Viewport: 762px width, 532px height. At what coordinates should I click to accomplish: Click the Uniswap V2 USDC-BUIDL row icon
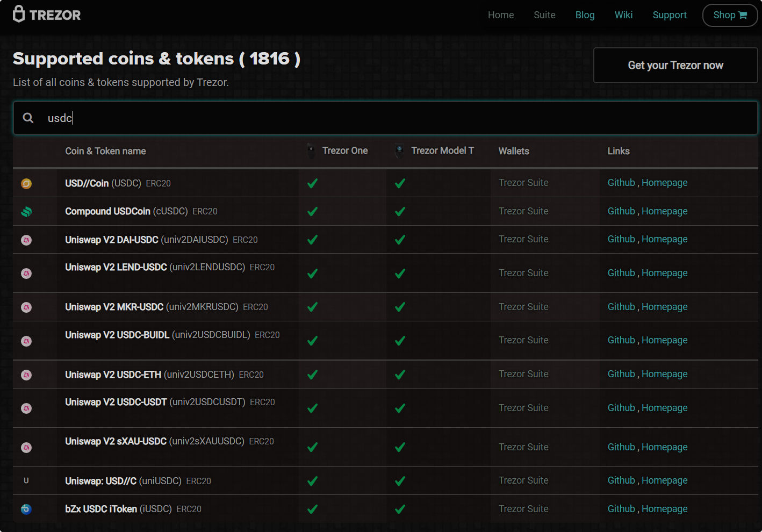tap(26, 341)
